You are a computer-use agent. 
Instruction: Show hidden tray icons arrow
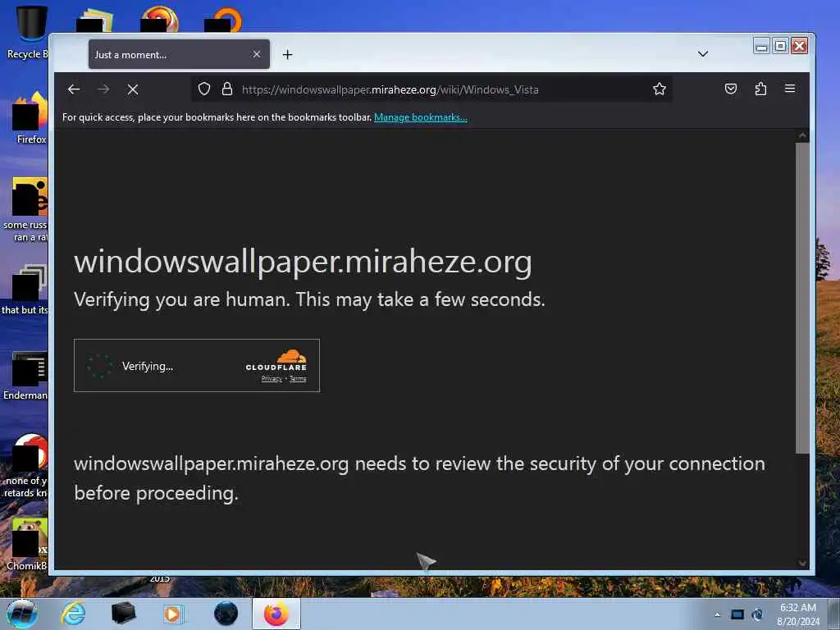click(x=717, y=615)
